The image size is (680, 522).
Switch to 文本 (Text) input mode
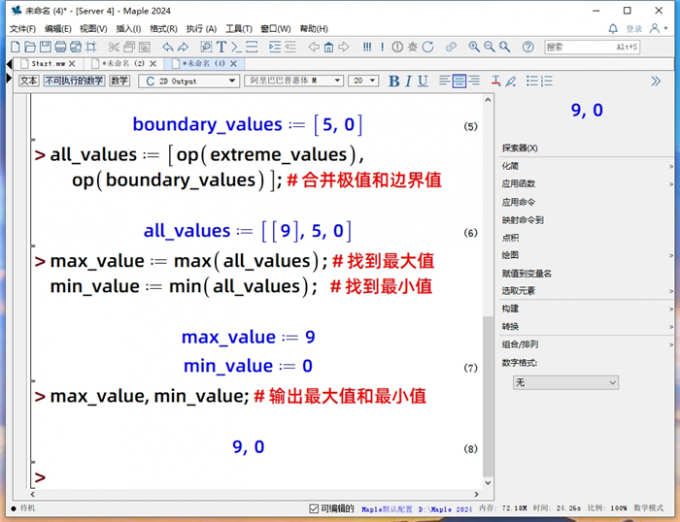point(29,81)
